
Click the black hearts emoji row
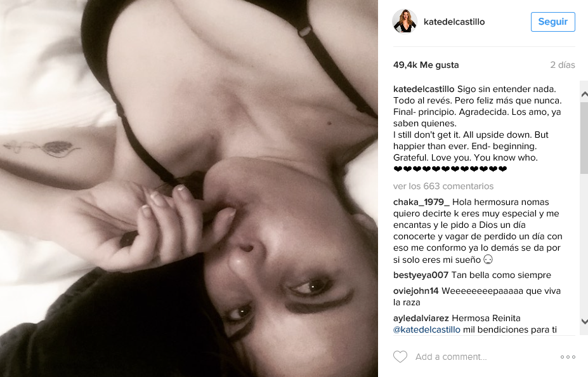[x=450, y=169]
